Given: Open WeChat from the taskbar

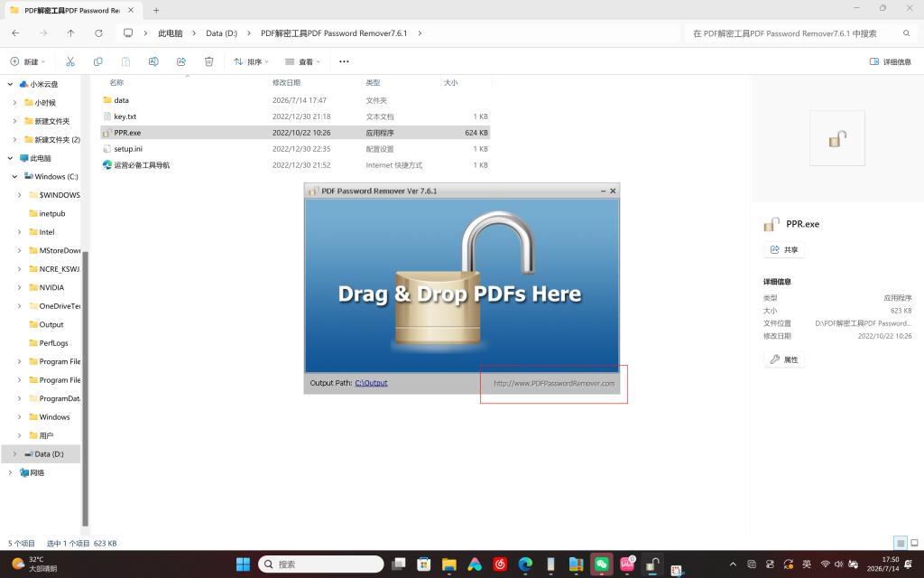Looking at the screenshot, I should click(x=601, y=564).
